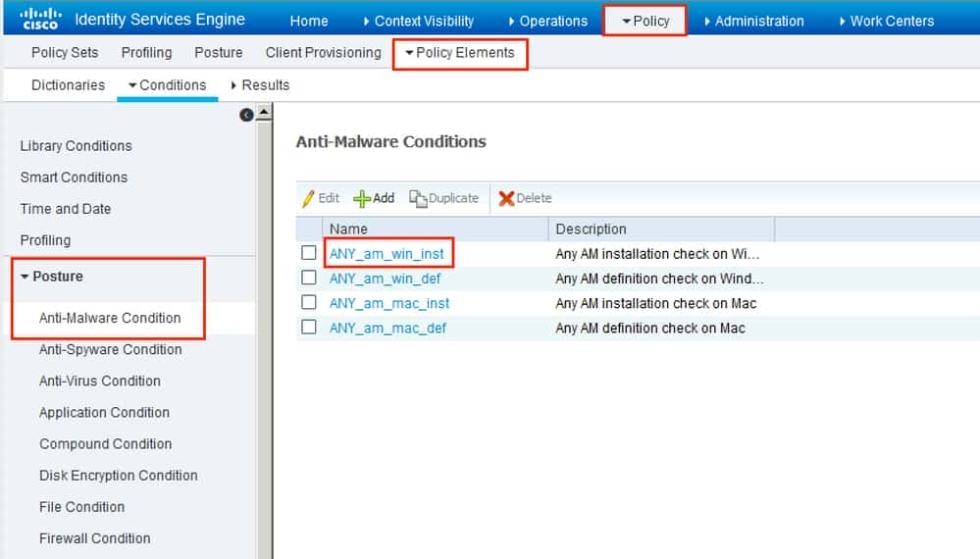
Task: Expand the Work Centers menu
Action: click(887, 22)
